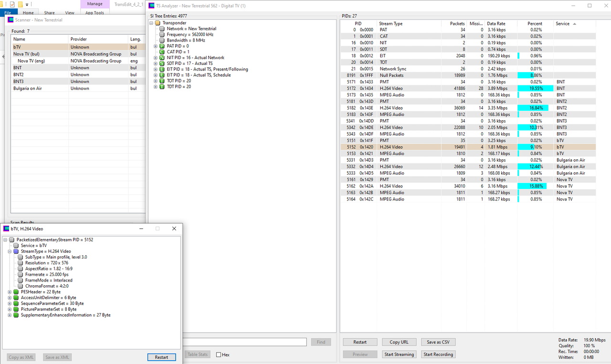Image resolution: width=611 pixels, height=364 pixels.
Task: Open the App Tools ribbon tab
Action: coord(95,13)
